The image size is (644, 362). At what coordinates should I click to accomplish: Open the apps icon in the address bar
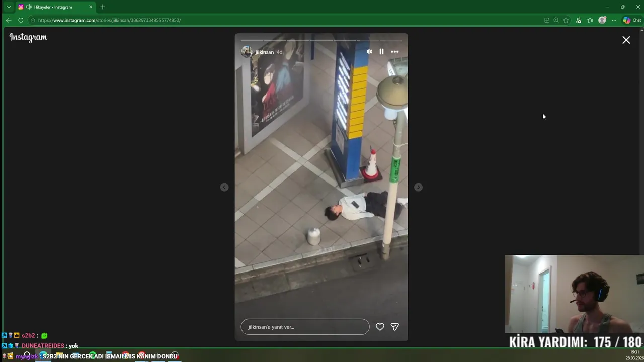click(547, 20)
